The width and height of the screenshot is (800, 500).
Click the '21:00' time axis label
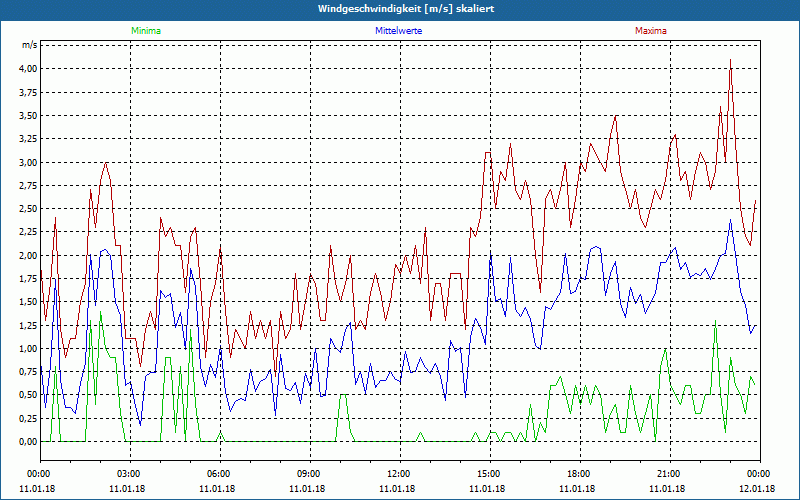point(667,474)
